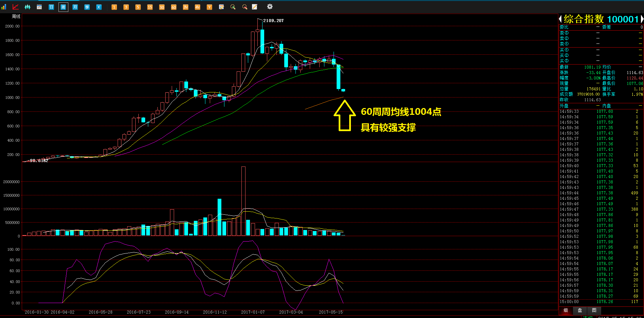644x318 pixels.
Task: Click the 最新 value 1081.19
Action: pos(592,67)
